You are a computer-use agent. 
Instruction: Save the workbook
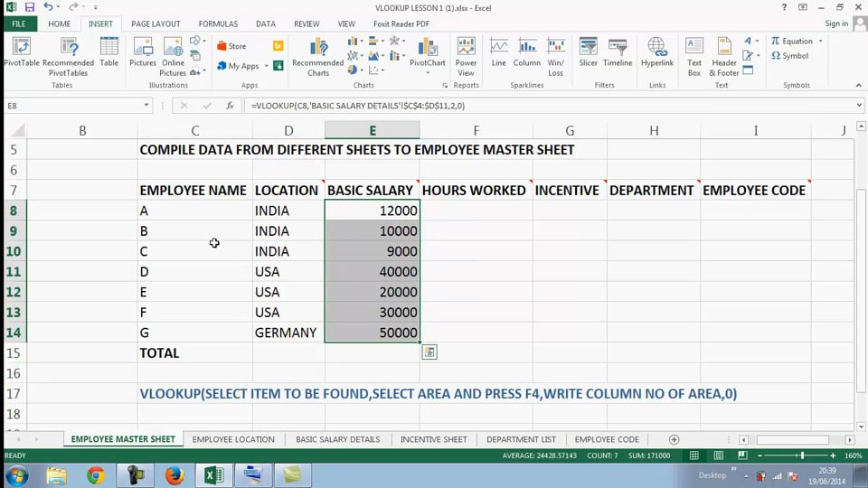(x=29, y=7)
